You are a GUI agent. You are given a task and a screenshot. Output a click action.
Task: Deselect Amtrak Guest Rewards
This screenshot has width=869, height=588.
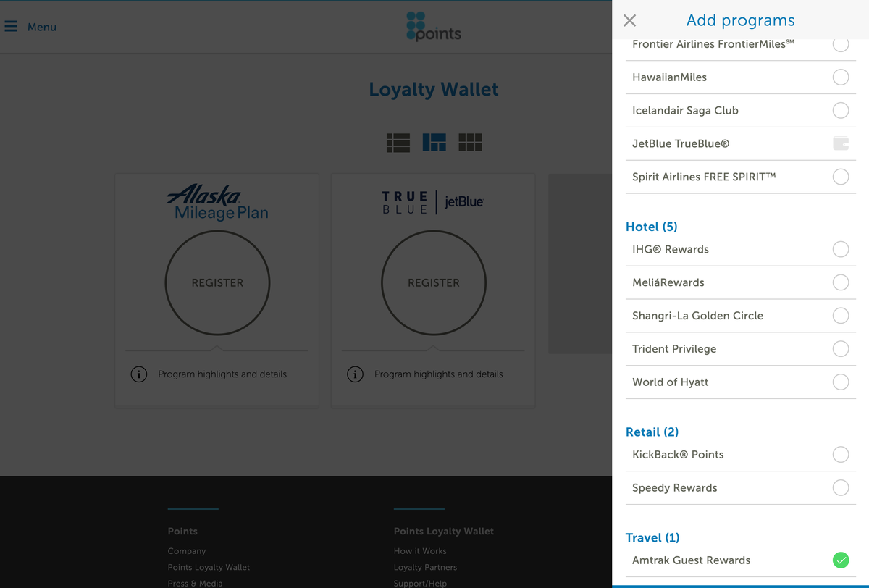tap(840, 560)
